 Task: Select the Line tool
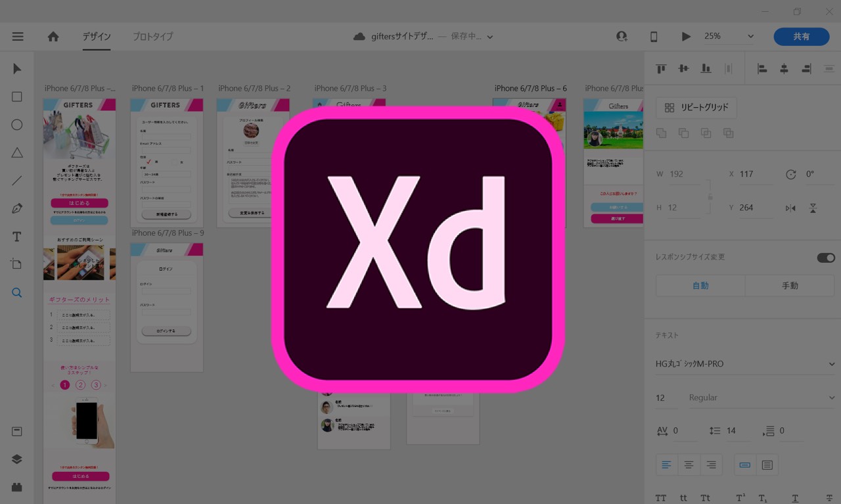point(17,181)
